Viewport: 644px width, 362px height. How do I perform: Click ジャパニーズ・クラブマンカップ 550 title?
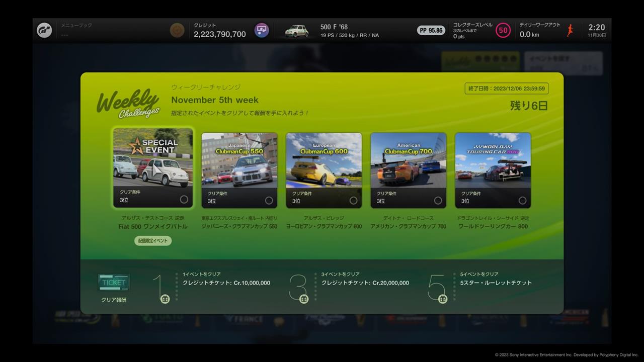point(239,227)
